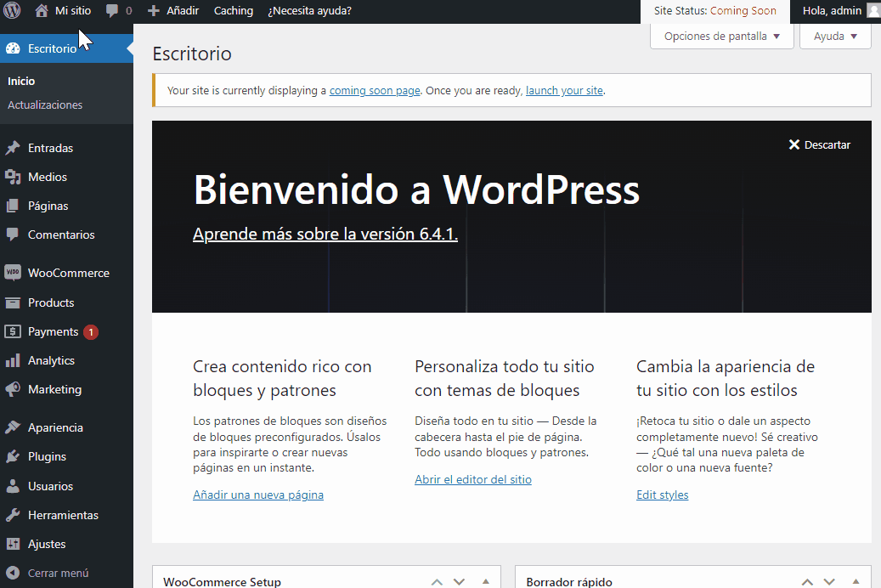The width and height of the screenshot is (881, 588).
Task: Click the Comentarios speech bubble icon
Action: point(13,235)
